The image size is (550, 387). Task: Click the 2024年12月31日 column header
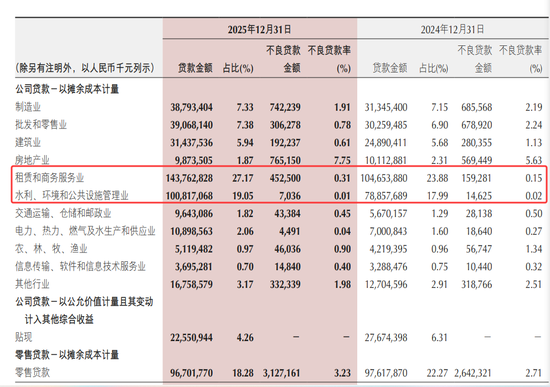(x=452, y=29)
